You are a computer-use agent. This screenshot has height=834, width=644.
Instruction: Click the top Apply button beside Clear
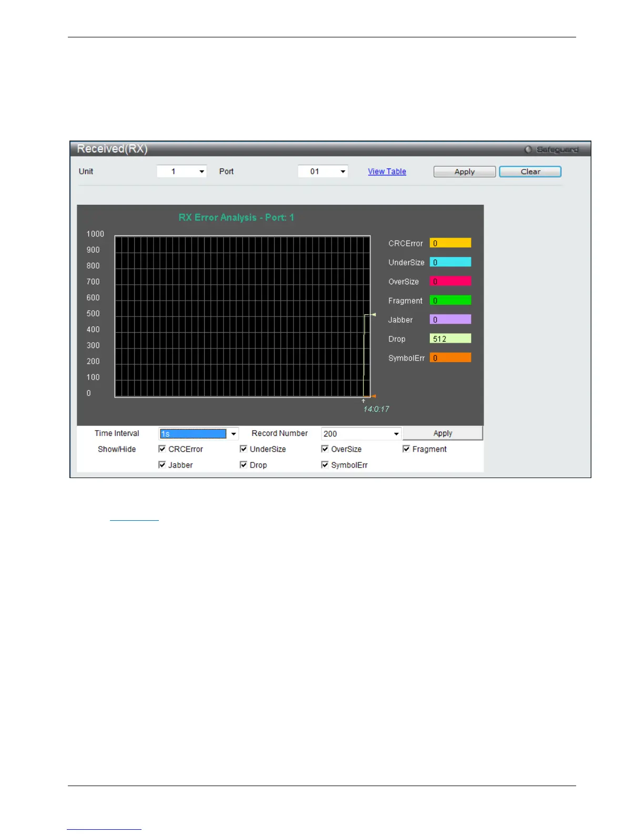[465, 172]
